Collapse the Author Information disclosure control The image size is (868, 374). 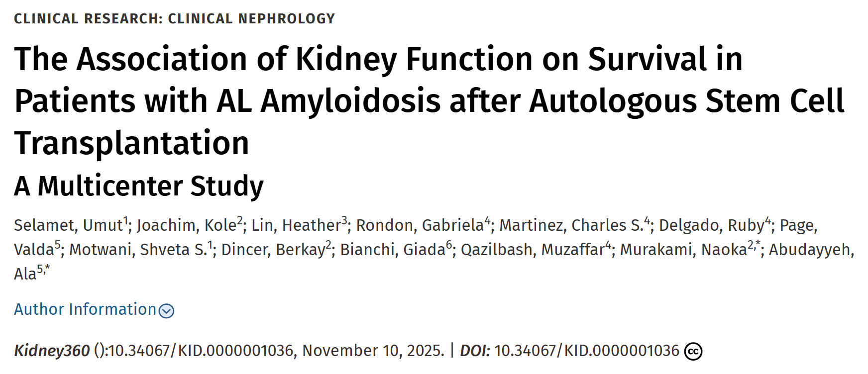166,310
